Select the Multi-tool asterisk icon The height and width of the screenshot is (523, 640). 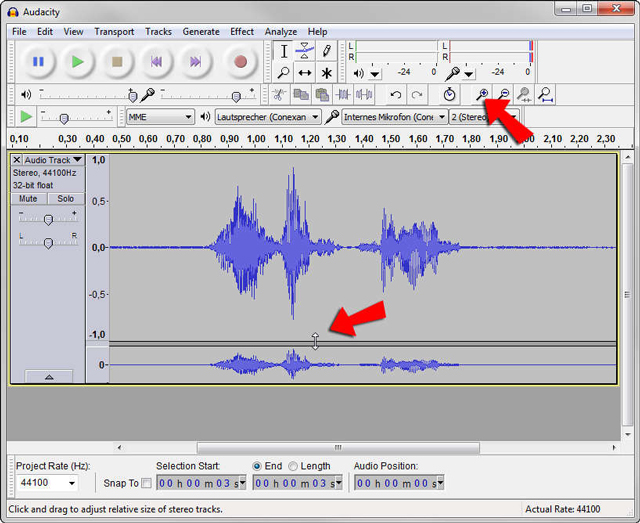326,73
